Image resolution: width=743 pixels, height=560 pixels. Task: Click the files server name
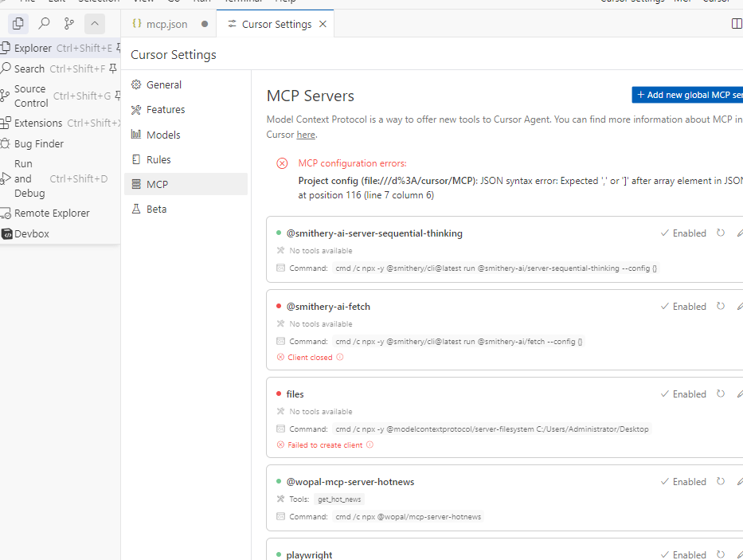(x=295, y=394)
